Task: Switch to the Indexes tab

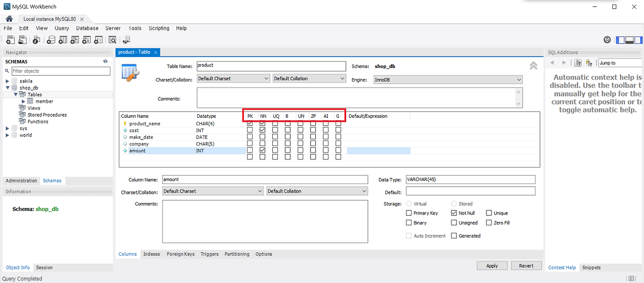Action: pyautogui.click(x=151, y=254)
